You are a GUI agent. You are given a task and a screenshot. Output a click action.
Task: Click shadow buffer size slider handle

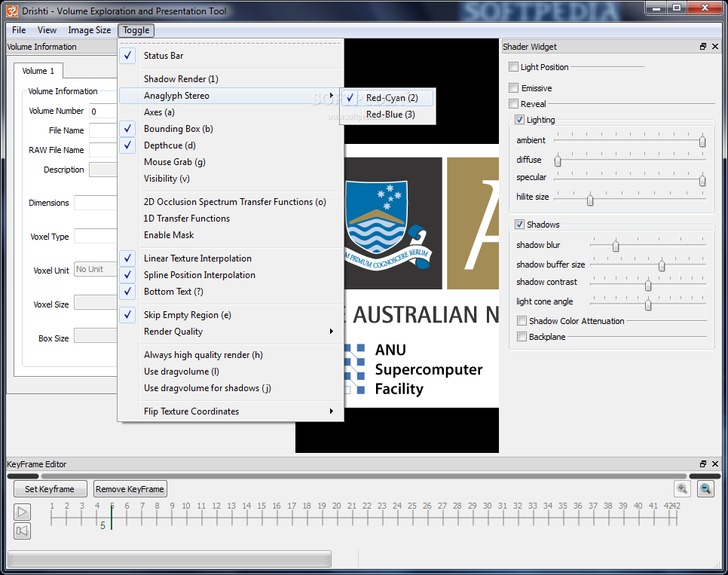point(662,265)
